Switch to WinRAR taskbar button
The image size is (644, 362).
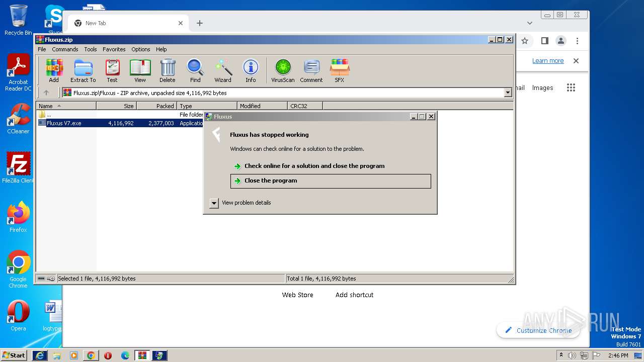[x=142, y=355]
